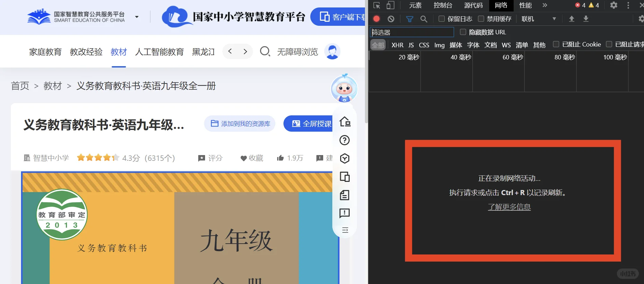
Task: Click the textbook cover thumbnail
Action: [180, 228]
